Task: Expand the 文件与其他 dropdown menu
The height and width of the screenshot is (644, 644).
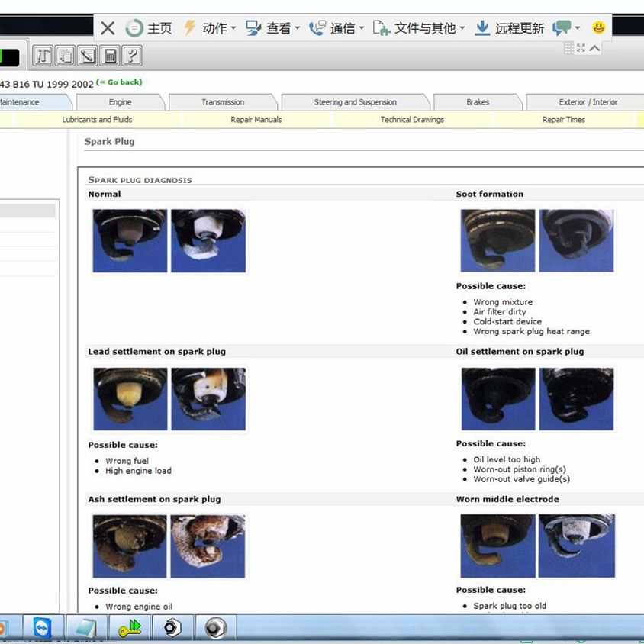Action: [419, 28]
